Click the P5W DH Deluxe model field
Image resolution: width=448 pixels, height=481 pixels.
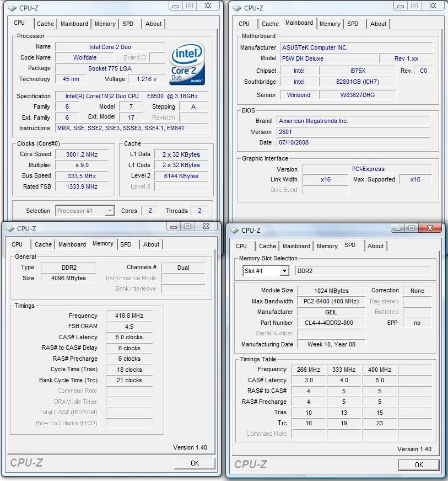coord(329,58)
